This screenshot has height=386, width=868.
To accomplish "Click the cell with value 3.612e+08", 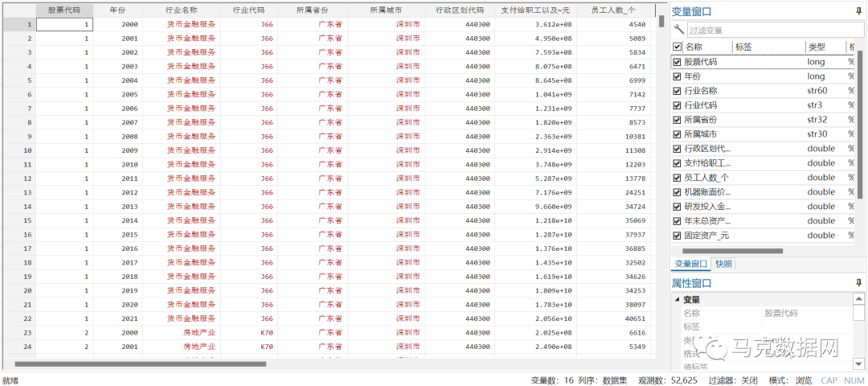I will 535,24.
